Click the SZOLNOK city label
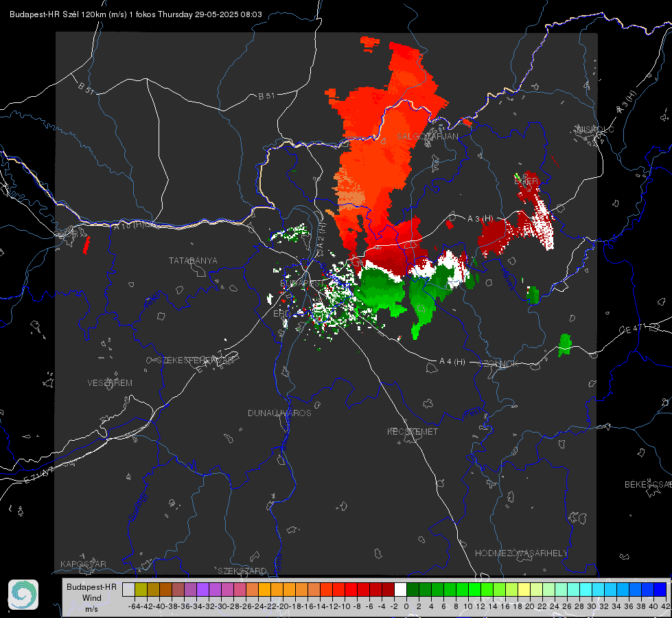The image size is (672, 618). tap(499, 364)
